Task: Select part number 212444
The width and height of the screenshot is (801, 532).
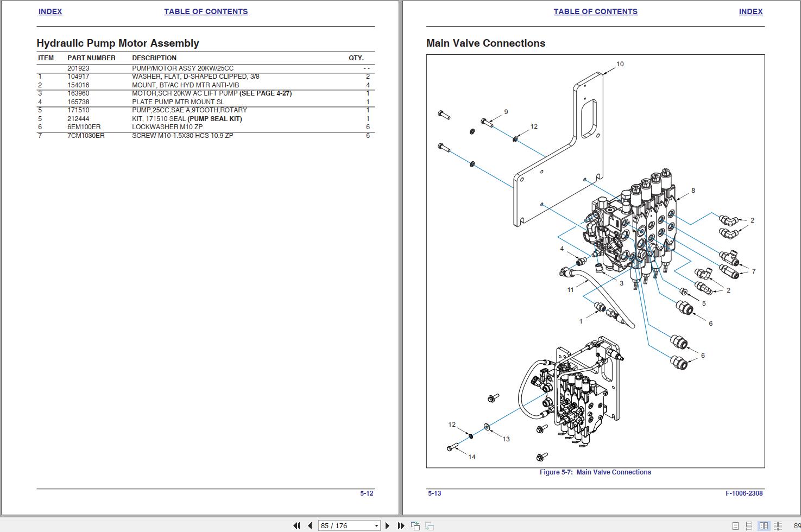Action: 78,119
